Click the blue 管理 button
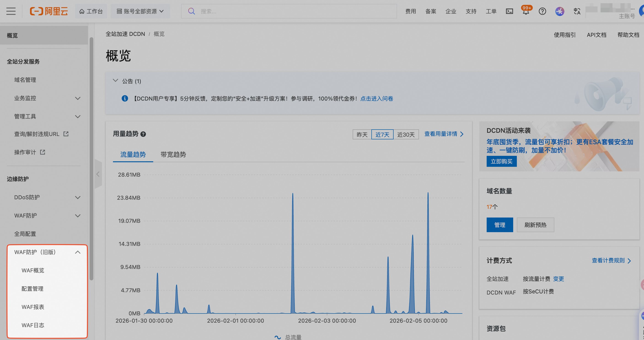Screen dimensions: 644x340 coord(500,225)
